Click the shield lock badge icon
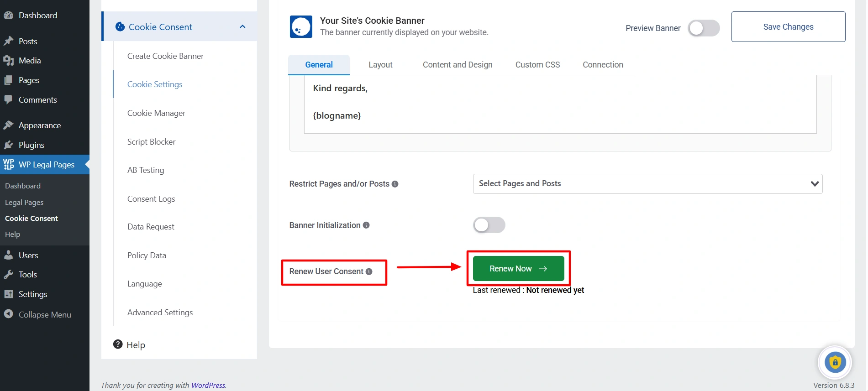The height and width of the screenshot is (391, 868). [835, 363]
